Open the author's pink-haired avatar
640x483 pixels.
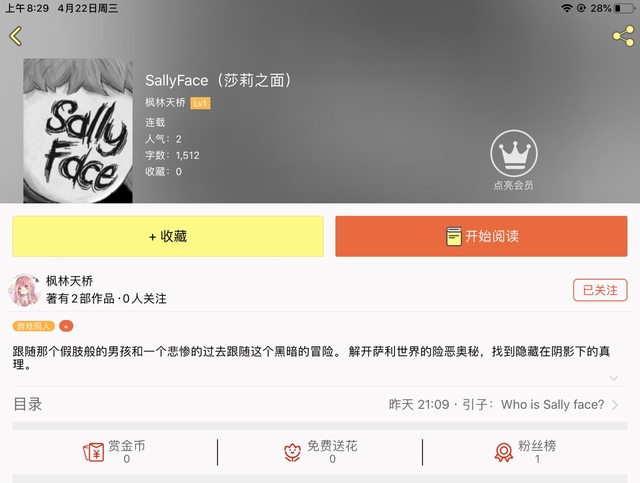[24, 290]
